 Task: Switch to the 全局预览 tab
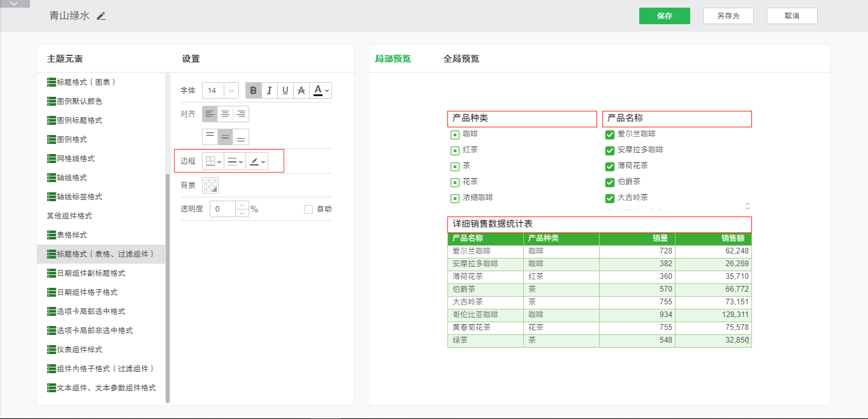pyautogui.click(x=461, y=59)
